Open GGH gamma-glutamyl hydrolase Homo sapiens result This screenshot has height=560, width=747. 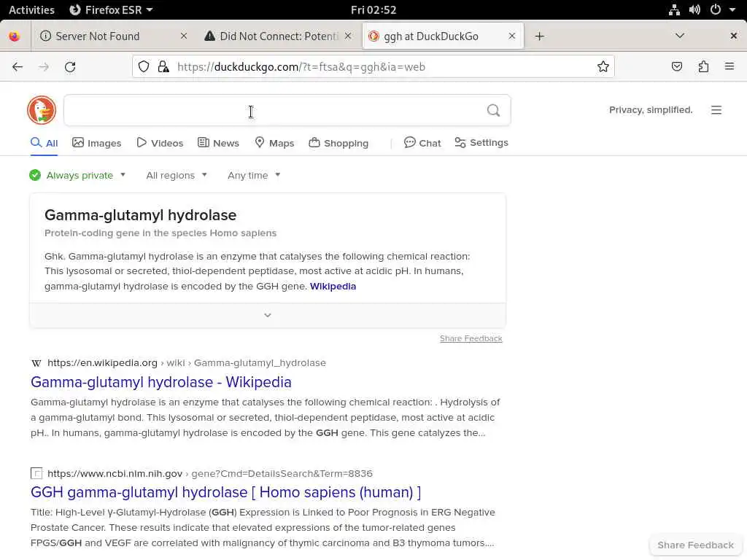coord(226,492)
